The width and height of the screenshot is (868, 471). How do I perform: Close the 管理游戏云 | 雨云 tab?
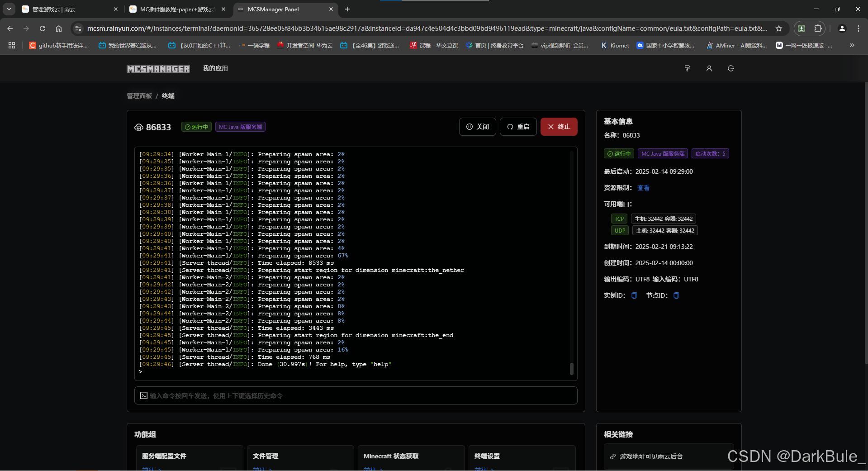point(116,9)
